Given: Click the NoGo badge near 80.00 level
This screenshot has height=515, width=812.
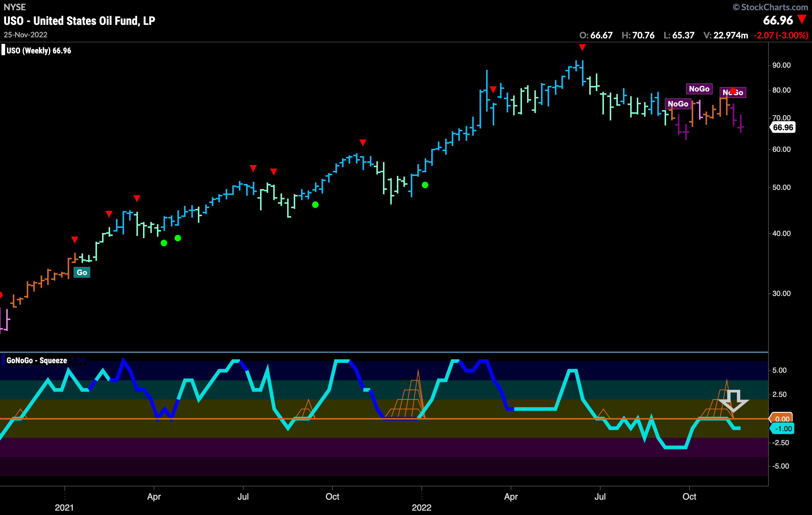Looking at the screenshot, I should [699, 89].
